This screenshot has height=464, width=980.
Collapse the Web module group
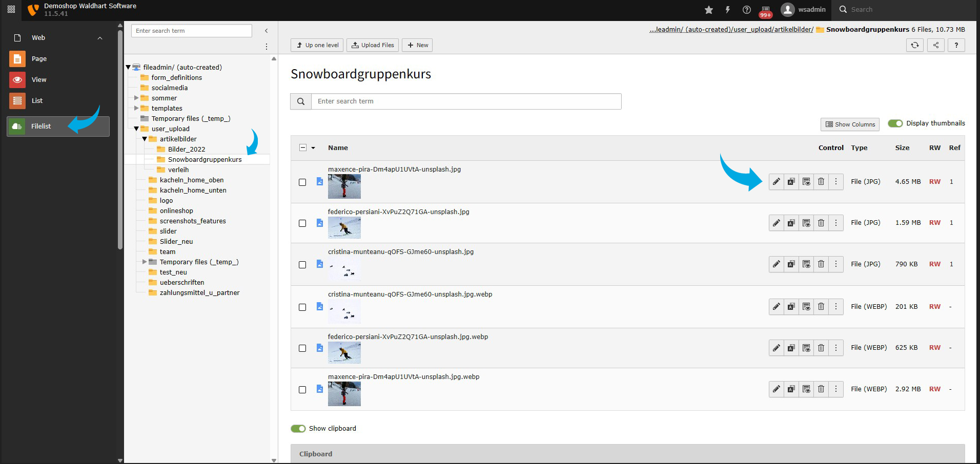[100, 38]
